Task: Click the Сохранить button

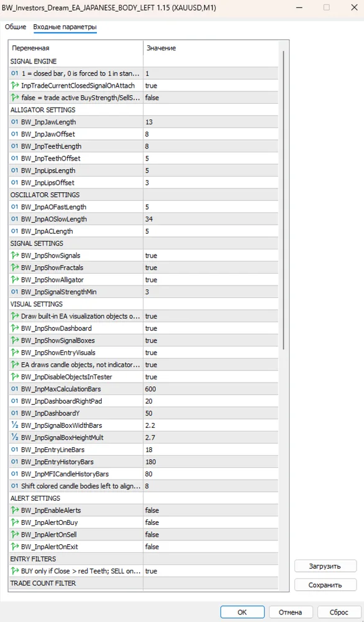Action: pyautogui.click(x=325, y=585)
